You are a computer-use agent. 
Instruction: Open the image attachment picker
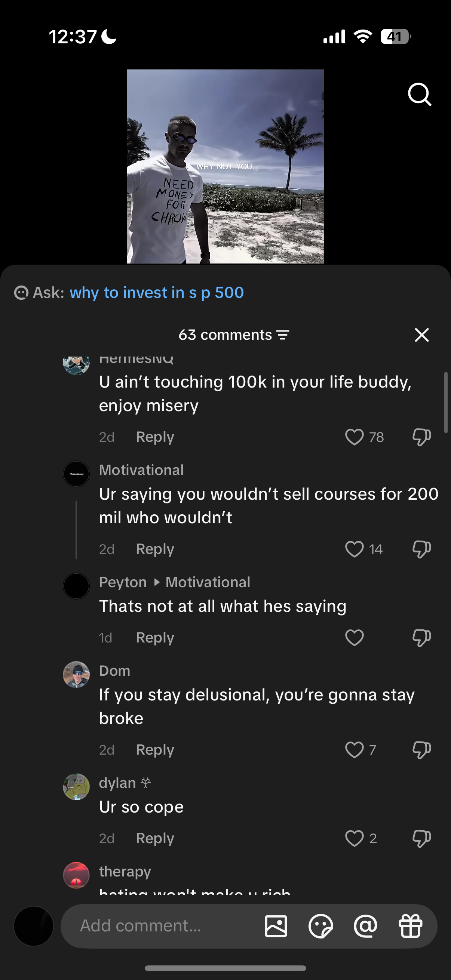pos(276,926)
